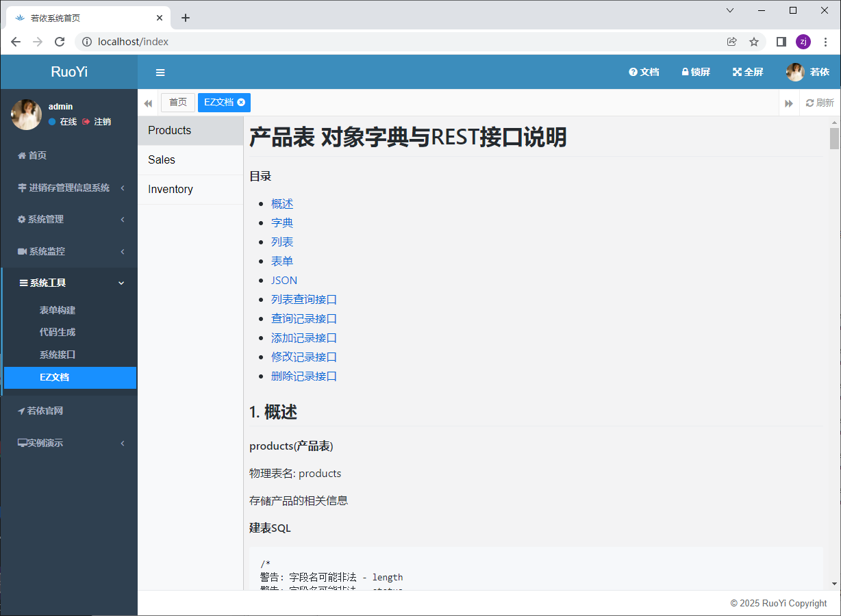841x616 pixels.
Task: Open the 文档 help link in header
Action: pyautogui.click(x=644, y=72)
